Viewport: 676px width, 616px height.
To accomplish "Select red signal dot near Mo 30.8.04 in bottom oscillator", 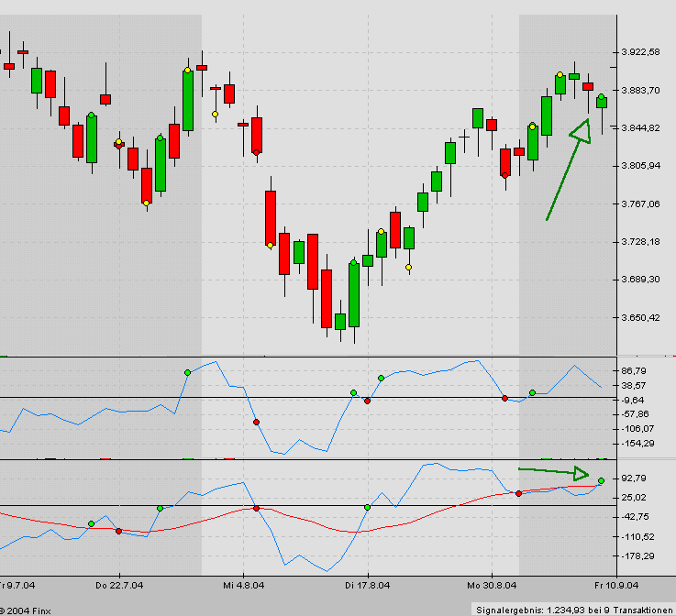I will click(519, 493).
